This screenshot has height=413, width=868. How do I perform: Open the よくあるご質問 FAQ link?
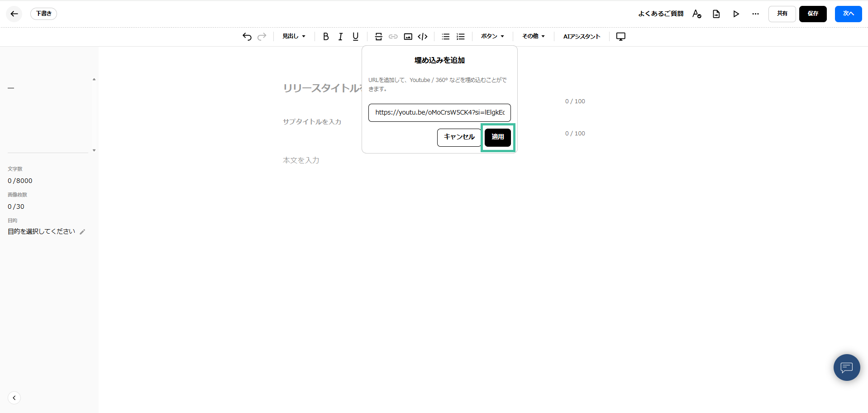[660, 14]
